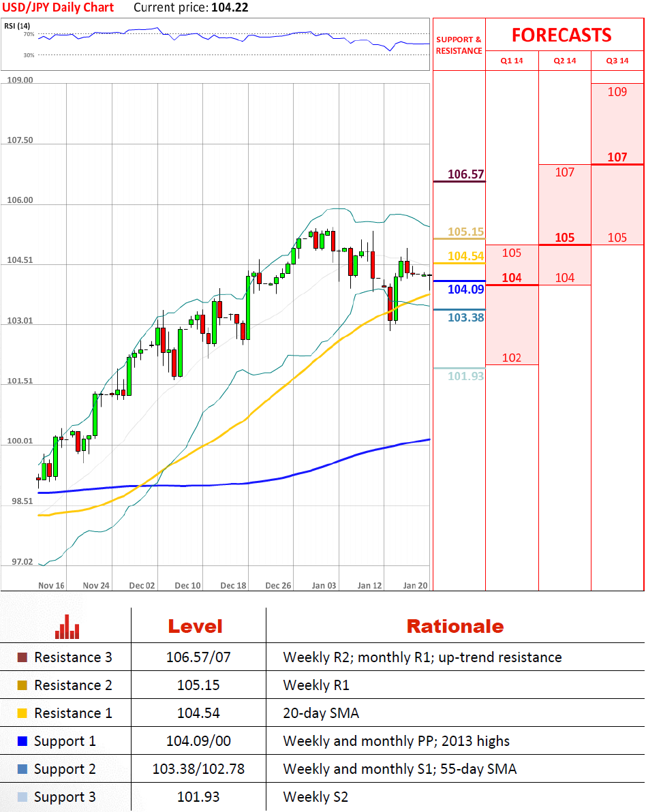Click the Rationale column header
The height and width of the screenshot is (812, 646).
tap(455, 627)
